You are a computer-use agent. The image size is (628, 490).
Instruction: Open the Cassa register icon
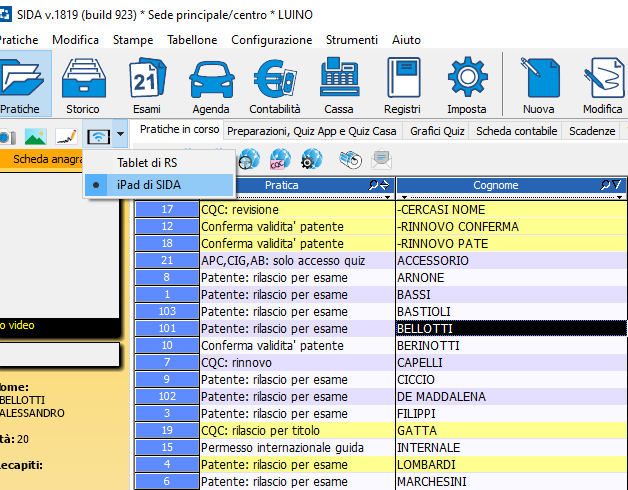tap(339, 84)
